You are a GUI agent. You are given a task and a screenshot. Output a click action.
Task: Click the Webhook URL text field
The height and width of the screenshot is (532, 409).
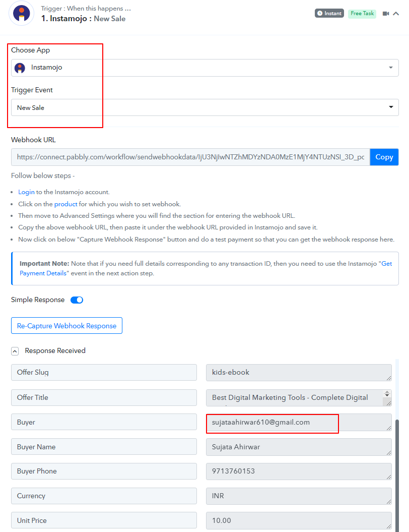(x=190, y=157)
